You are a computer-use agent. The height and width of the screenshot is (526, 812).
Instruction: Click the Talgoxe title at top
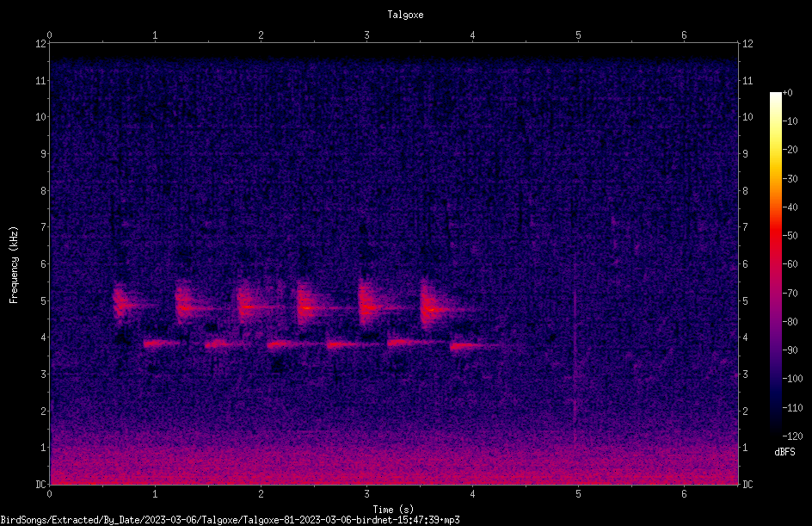[405, 15]
